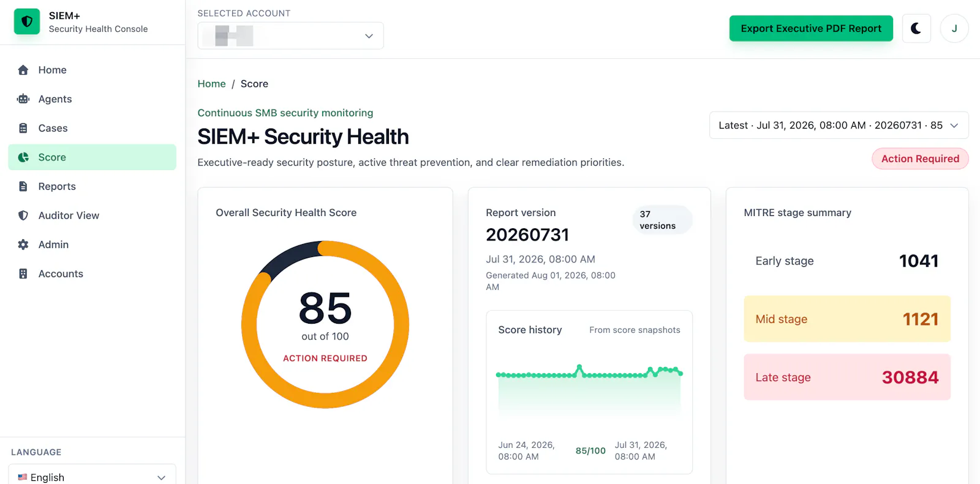Click the large 85 score number
Screen dimensions: 980x484
(x=325, y=308)
